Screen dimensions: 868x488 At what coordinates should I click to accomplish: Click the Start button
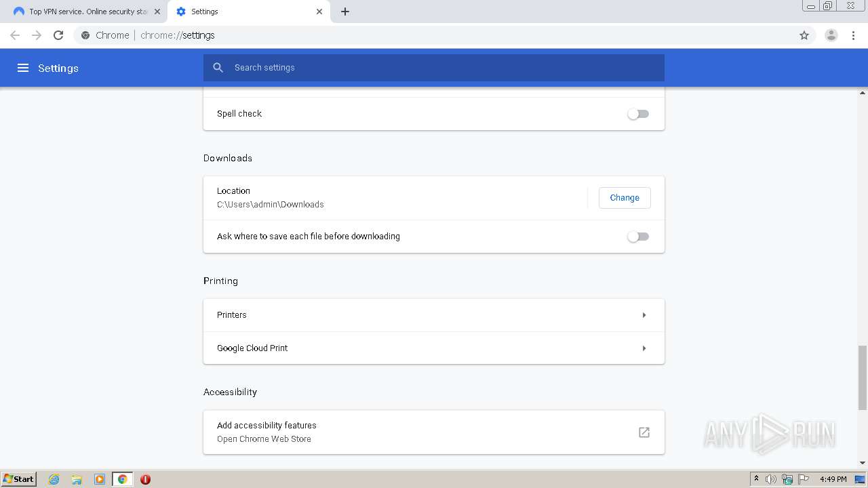19,479
